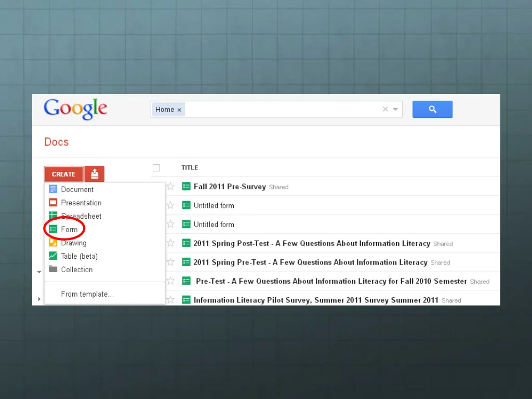
Task: Click the red CREATE button
Action: 64,174
